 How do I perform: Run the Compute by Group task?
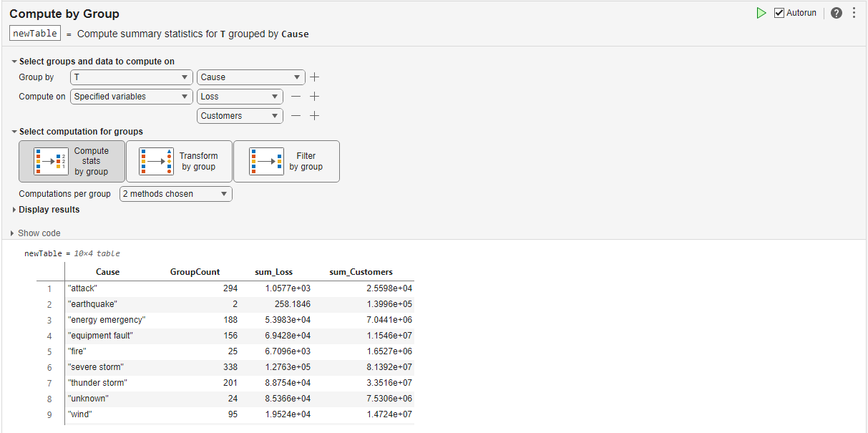tap(761, 12)
